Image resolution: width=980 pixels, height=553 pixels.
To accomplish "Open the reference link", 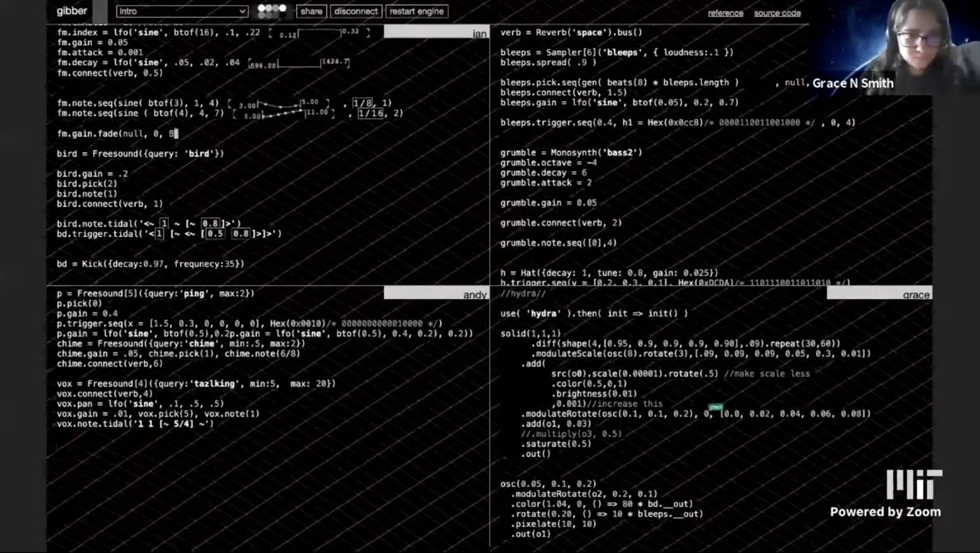I will pyautogui.click(x=725, y=13).
